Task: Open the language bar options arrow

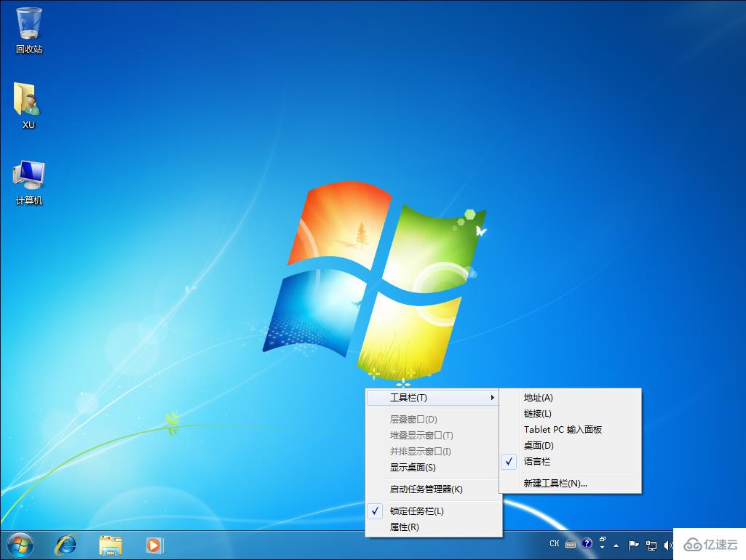Action: (x=603, y=547)
